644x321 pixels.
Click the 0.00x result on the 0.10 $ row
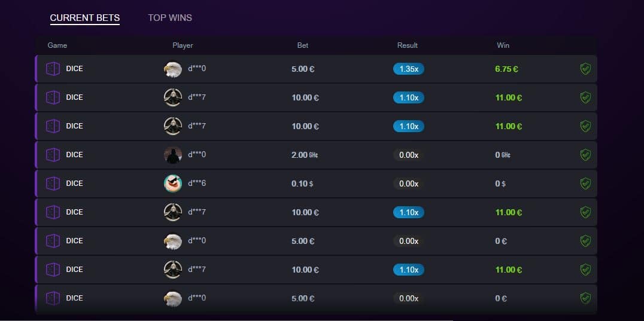[x=409, y=184]
